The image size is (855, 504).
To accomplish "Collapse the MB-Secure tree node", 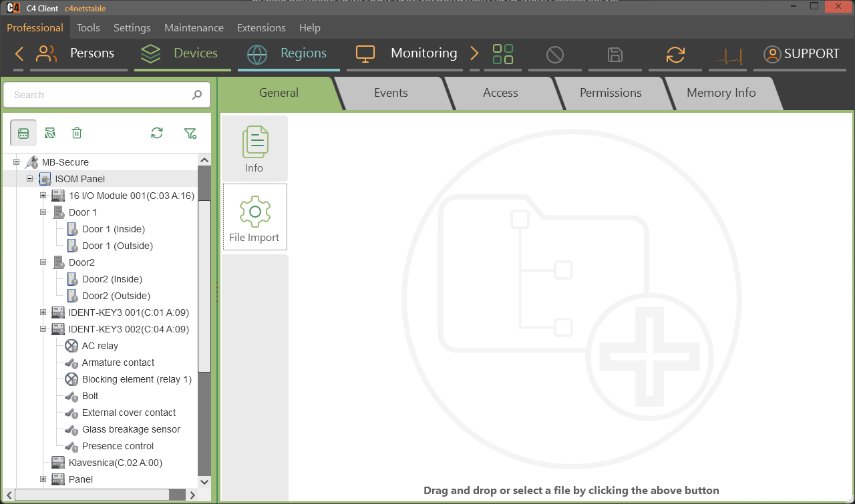I will click(x=16, y=162).
